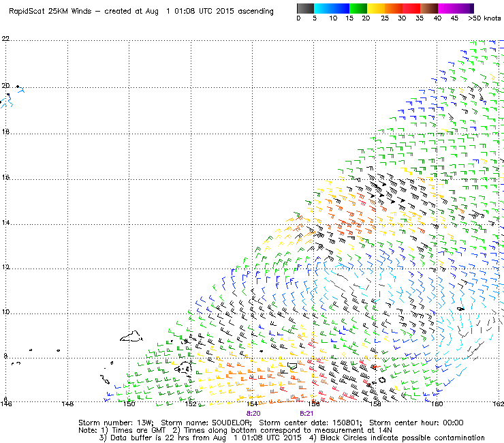The width and height of the screenshot is (504, 443).
Task: Click the latitude label '10'
Action: (5, 311)
